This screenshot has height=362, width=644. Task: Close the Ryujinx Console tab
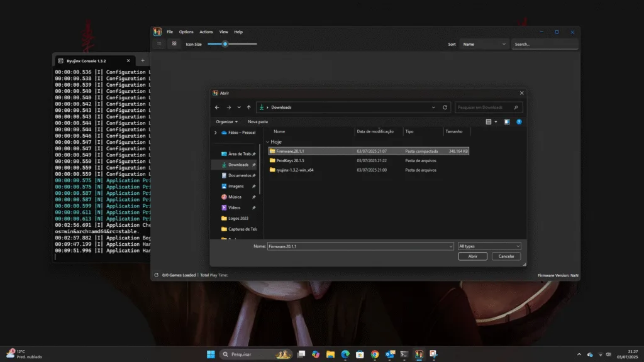(x=128, y=61)
